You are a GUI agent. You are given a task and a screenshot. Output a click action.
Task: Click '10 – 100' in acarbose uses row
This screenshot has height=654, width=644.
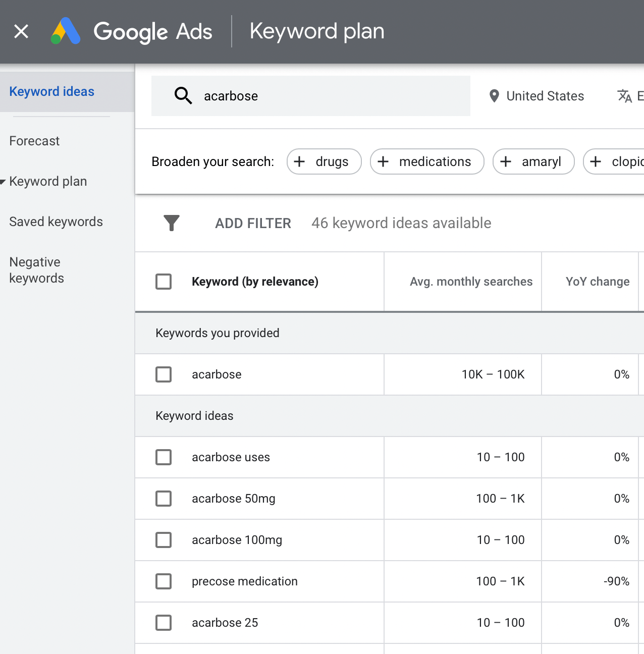[501, 457]
